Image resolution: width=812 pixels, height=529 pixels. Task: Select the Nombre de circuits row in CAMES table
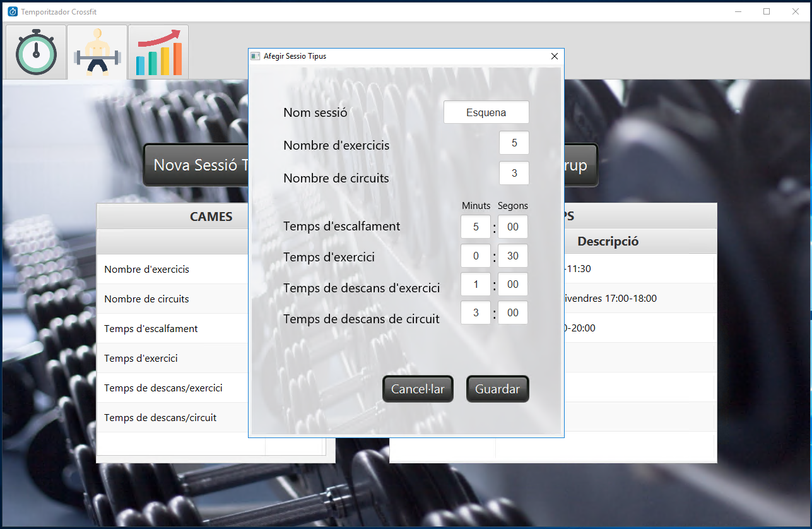173,299
